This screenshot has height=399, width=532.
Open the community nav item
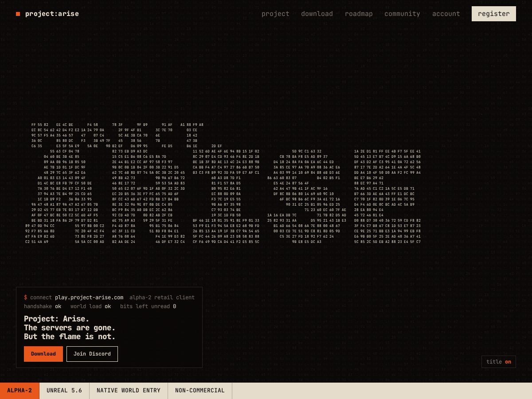402,14
